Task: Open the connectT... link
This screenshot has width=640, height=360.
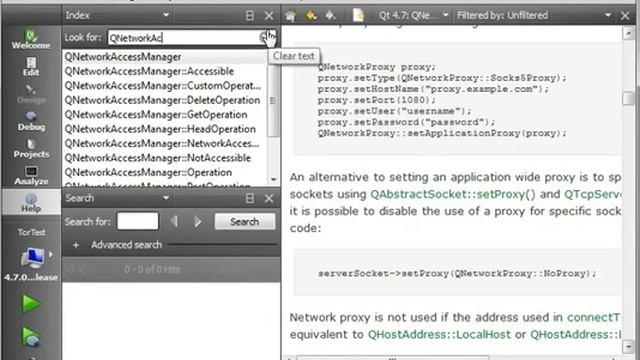Action: point(593,317)
